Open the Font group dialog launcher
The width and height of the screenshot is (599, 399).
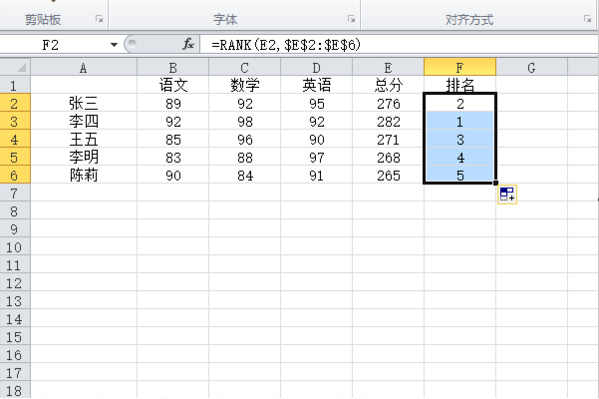pyautogui.click(x=351, y=19)
